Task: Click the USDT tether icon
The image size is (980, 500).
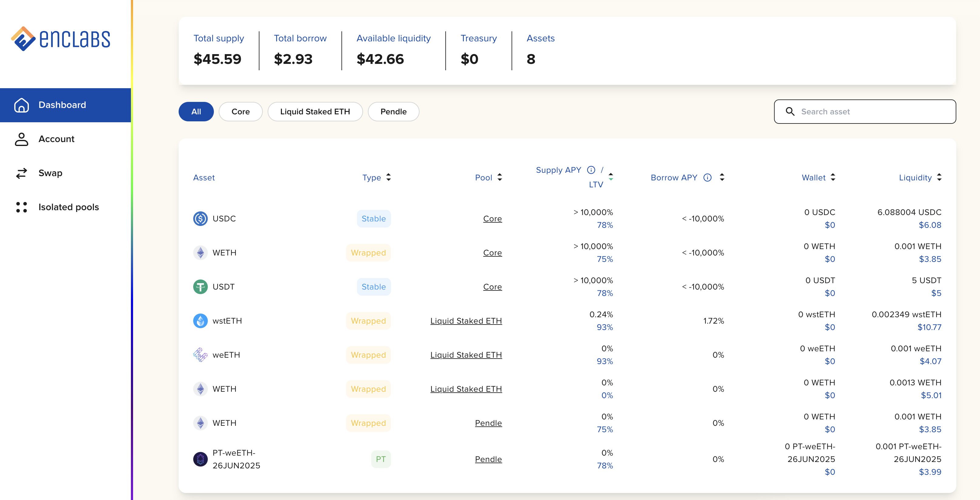Action: 200,287
